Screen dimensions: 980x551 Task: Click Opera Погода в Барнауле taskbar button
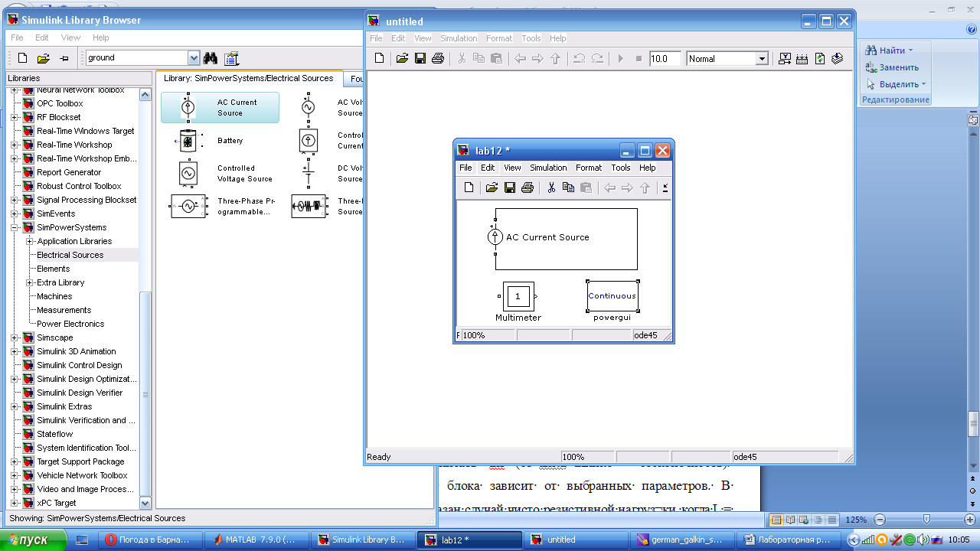click(152, 540)
